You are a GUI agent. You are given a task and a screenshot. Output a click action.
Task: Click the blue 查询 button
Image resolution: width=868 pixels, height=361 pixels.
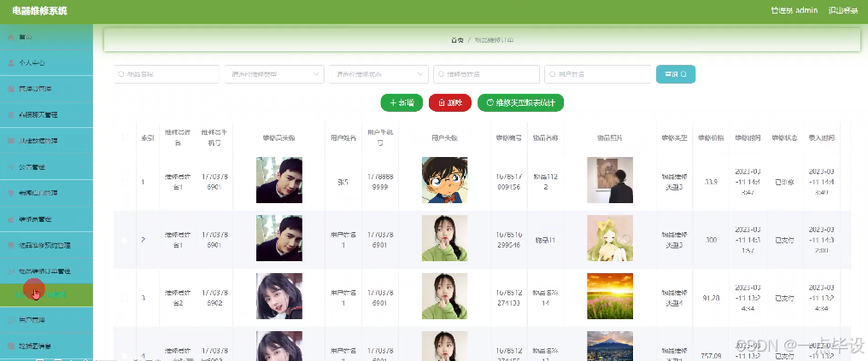tap(676, 74)
